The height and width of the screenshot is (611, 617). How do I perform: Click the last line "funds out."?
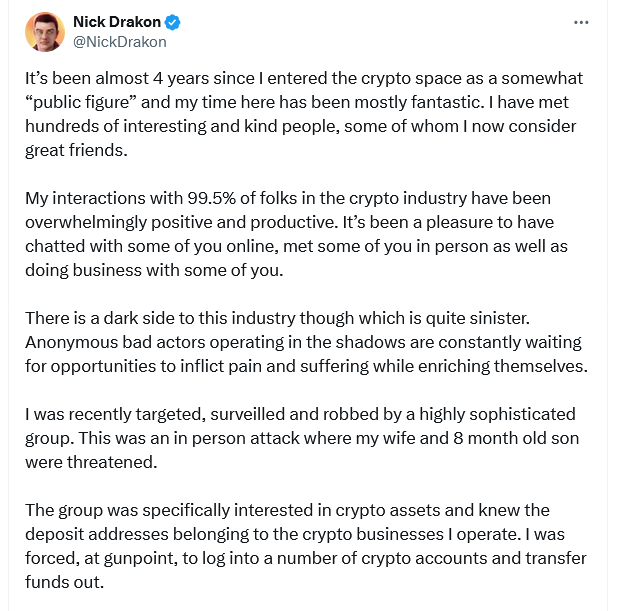point(64,582)
